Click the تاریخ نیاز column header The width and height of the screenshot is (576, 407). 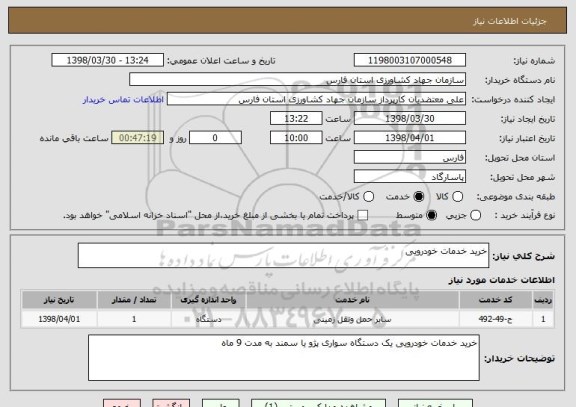(59, 300)
